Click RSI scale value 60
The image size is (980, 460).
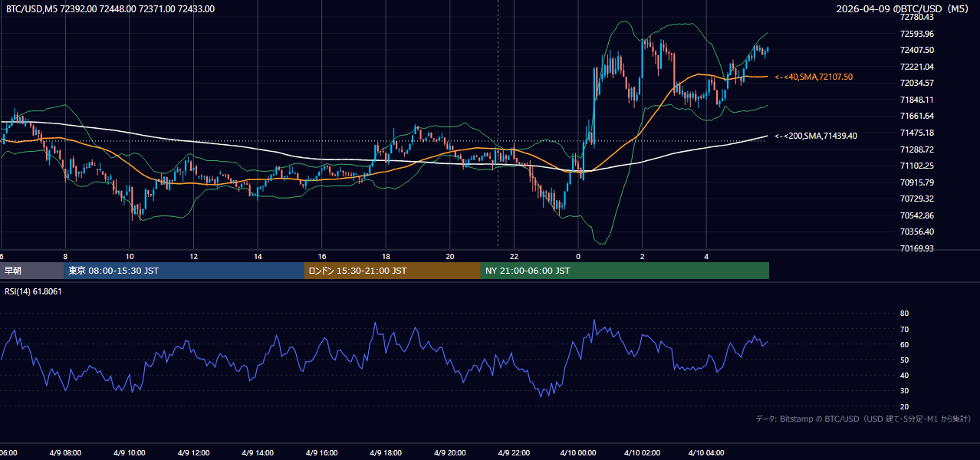click(x=904, y=344)
